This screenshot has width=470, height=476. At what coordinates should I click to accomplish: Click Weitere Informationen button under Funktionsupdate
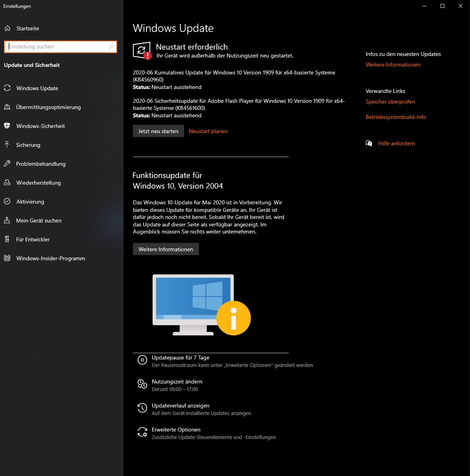(x=166, y=249)
